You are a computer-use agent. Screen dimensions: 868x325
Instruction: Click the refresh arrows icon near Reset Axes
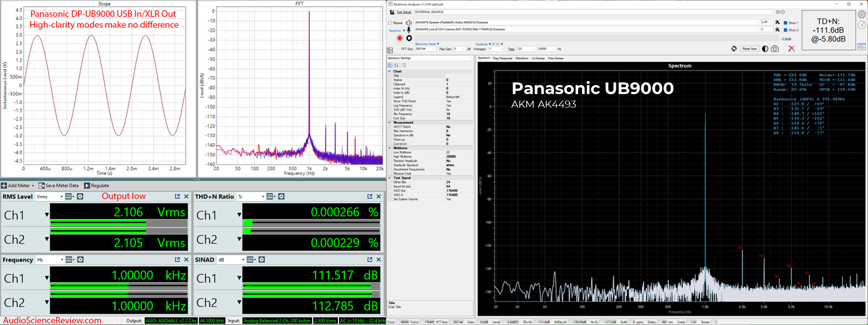[734, 49]
